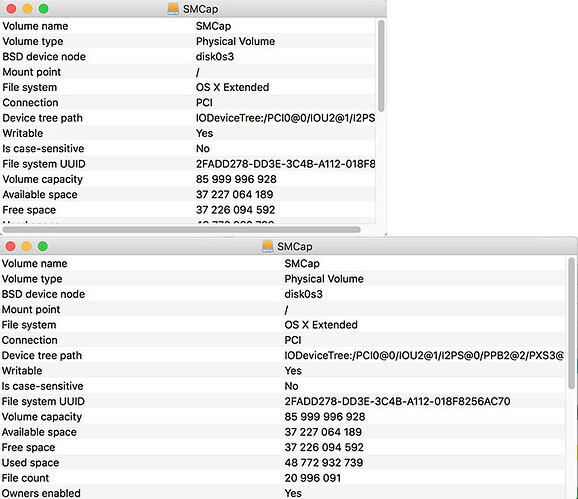The image size is (578, 499).
Task: Close the upper SMCap window
Action: (x=11, y=9)
